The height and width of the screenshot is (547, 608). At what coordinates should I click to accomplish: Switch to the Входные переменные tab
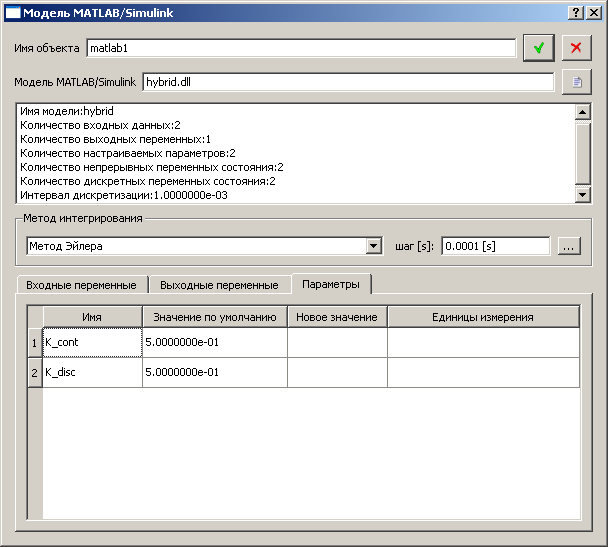[x=81, y=285]
